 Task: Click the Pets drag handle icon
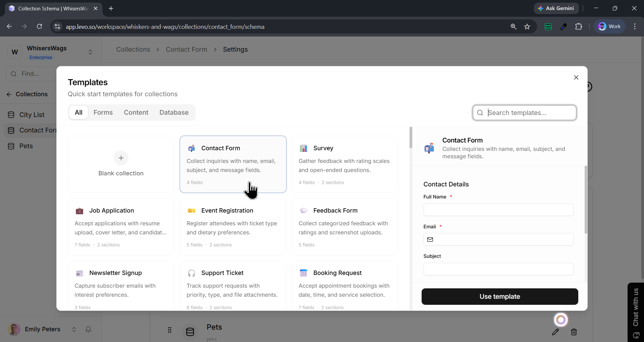click(170, 330)
